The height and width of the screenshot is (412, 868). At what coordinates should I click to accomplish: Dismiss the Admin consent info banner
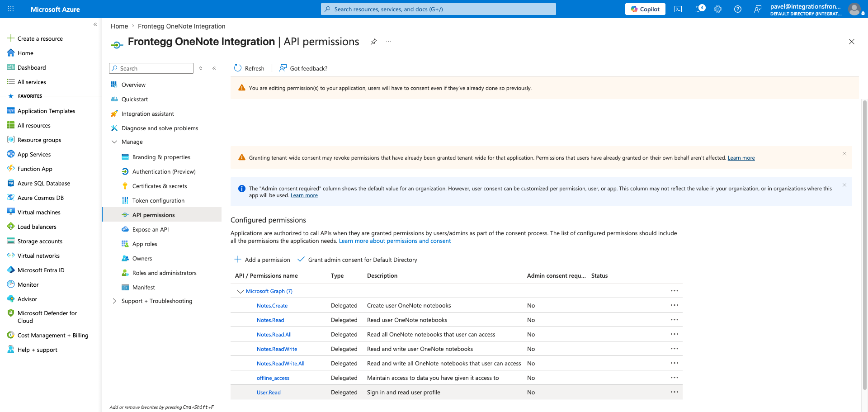pos(844,185)
